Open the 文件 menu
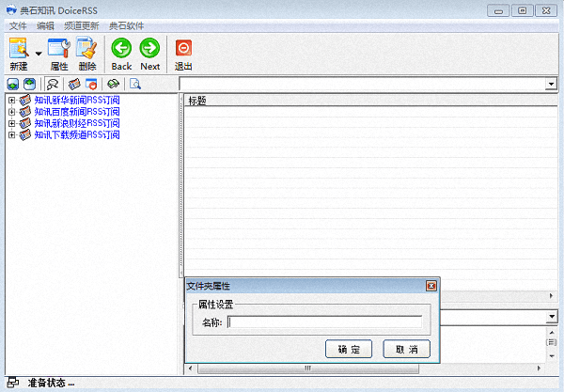Viewport: 564px width, 392px height. (x=18, y=25)
